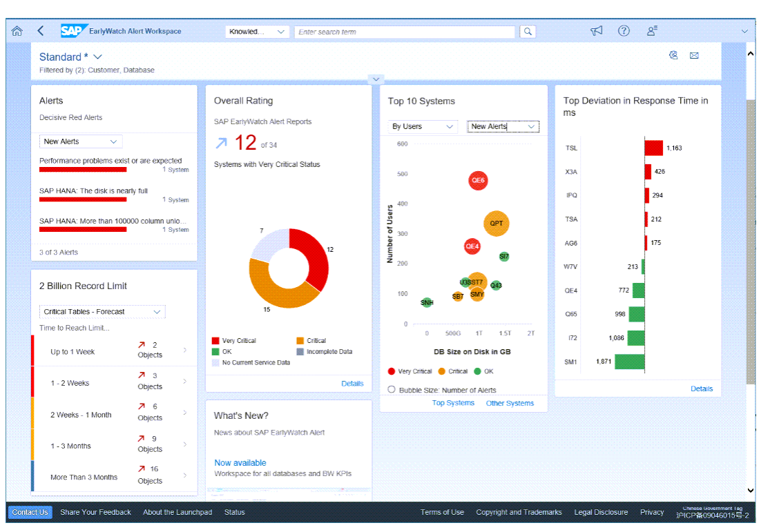Open the Help question mark icon
This screenshot has width=761, height=532.
click(x=624, y=31)
